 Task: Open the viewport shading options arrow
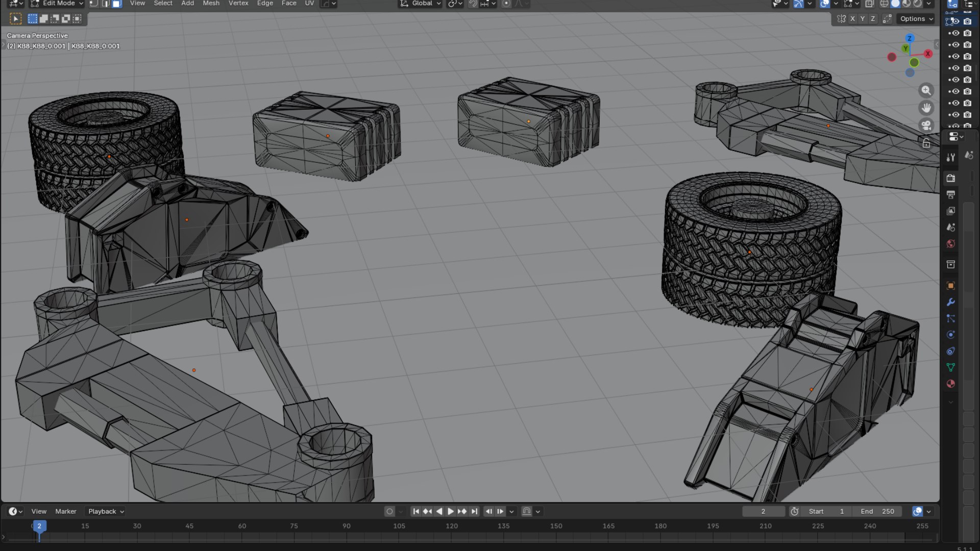point(928,4)
